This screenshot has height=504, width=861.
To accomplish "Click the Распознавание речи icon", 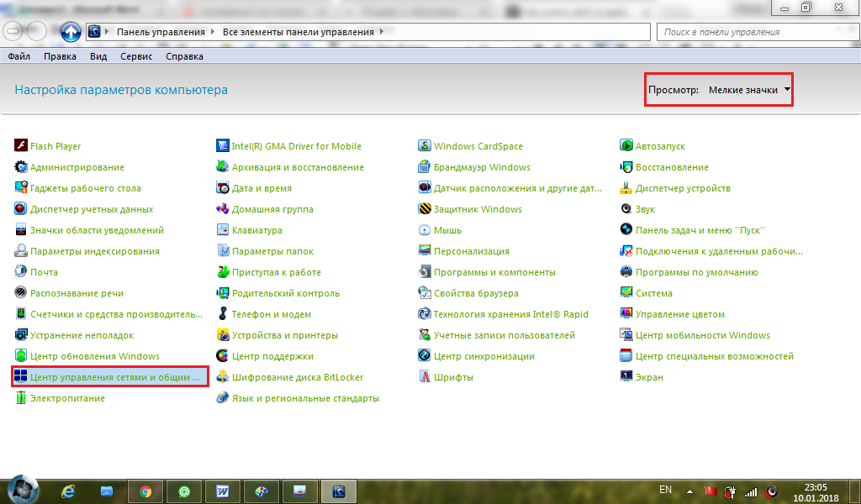I will [21, 292].
